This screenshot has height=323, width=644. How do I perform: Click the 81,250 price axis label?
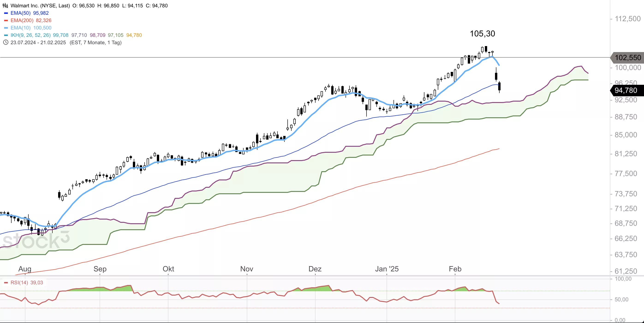(626, 154)
